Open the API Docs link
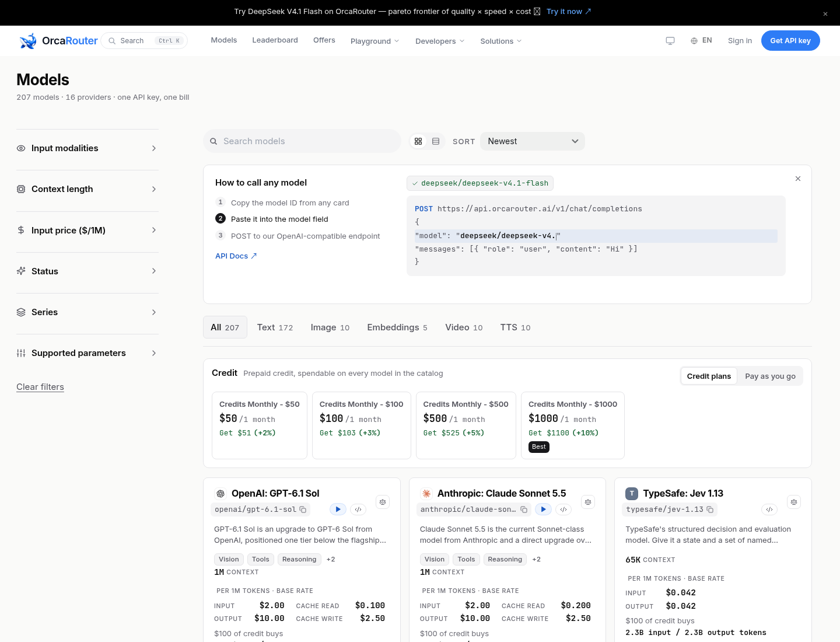This screenshot has height=642, width=840. point(236,256)
